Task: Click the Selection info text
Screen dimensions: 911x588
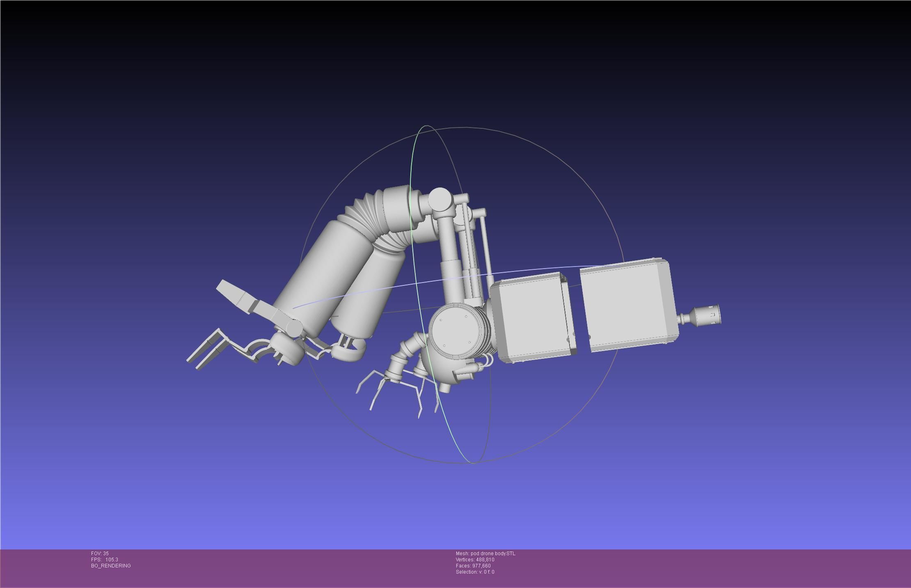Action: [475, 572]
